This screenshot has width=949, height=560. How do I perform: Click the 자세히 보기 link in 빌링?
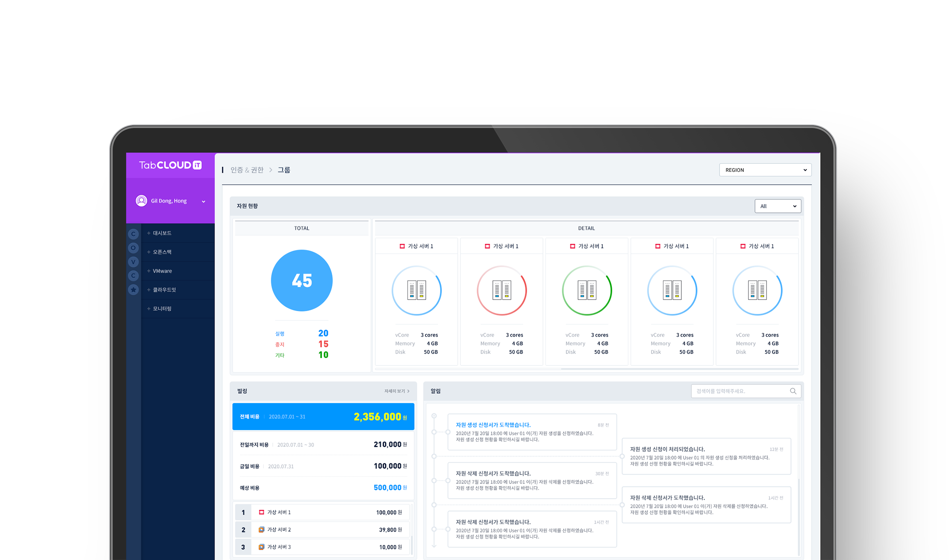click(x=396, y=391)
